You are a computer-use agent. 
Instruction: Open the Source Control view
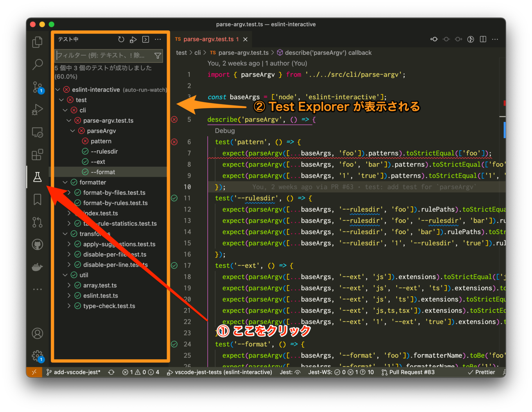[37, 87]
